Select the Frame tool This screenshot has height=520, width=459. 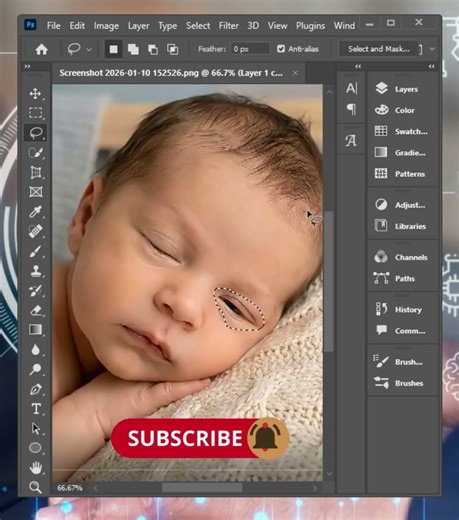coord(35,192)
